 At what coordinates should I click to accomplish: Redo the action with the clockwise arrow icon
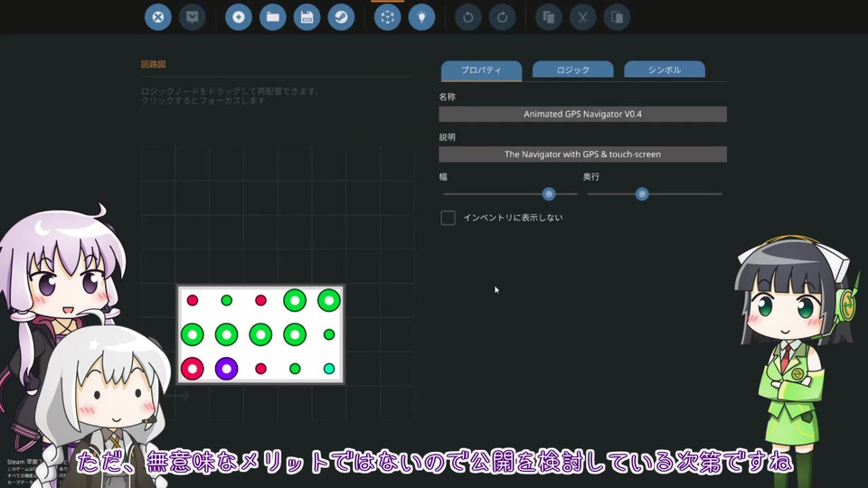tap(502, 17)
